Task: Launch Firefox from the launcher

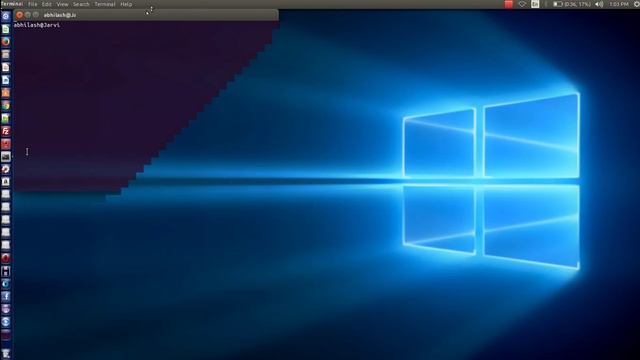Action: point(6,42)
